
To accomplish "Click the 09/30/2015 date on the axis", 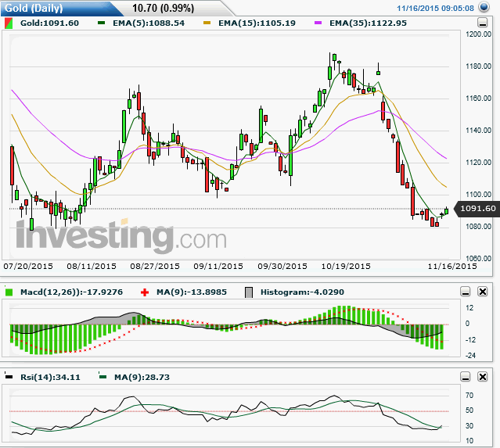I will (x=282, y=266).
